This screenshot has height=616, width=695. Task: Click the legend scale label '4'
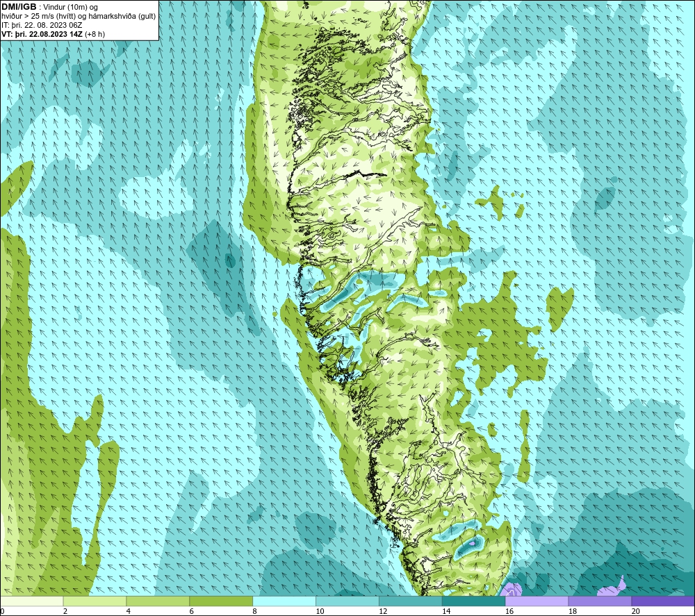coord(129,611)
